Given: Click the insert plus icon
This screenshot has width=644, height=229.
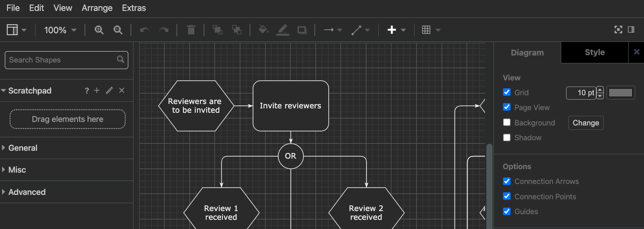Looking at the screenshot, I should coord(392,30).
